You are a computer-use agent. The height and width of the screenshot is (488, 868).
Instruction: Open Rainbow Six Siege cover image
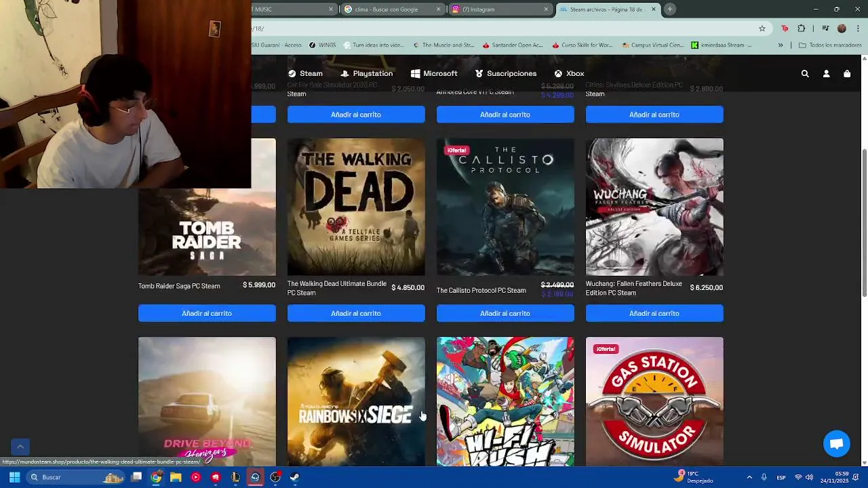coord(356,401)
